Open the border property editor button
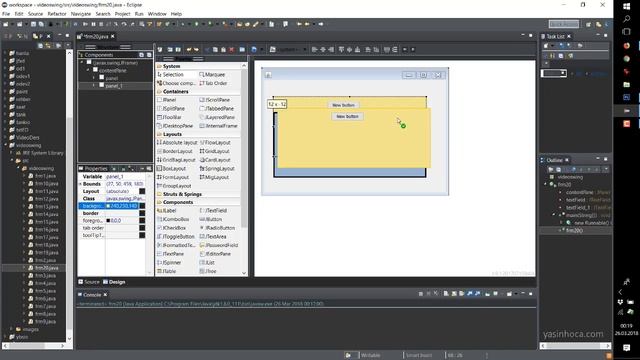640x360 pixels. (142, 213)
